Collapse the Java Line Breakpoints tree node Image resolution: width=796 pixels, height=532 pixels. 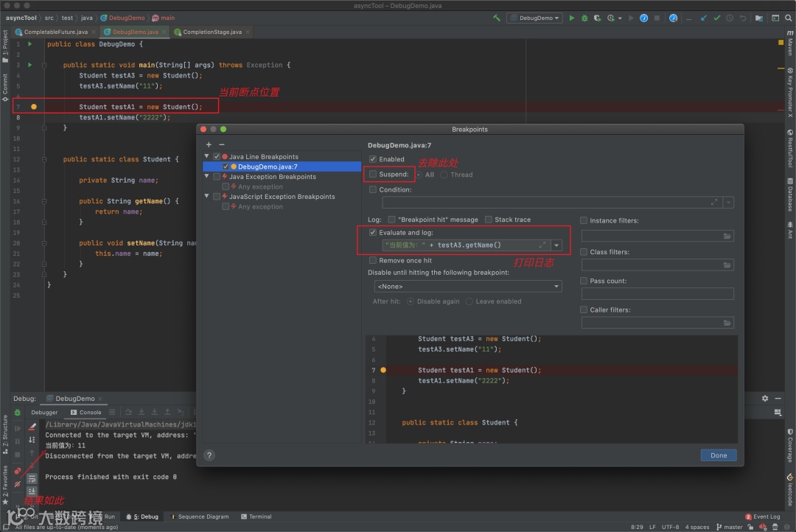tap(207, 157)
